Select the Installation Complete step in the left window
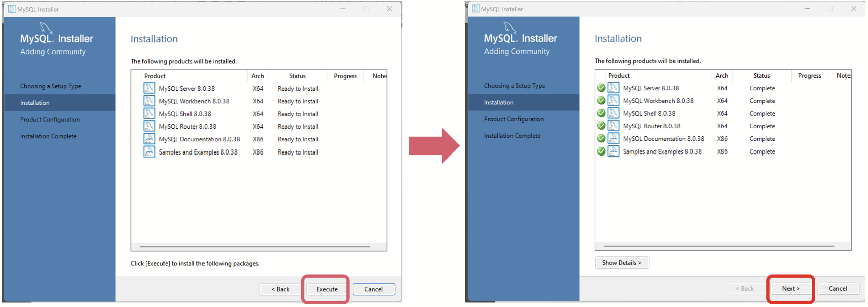This screenshot has width=868, height=307. pos(48,136)
